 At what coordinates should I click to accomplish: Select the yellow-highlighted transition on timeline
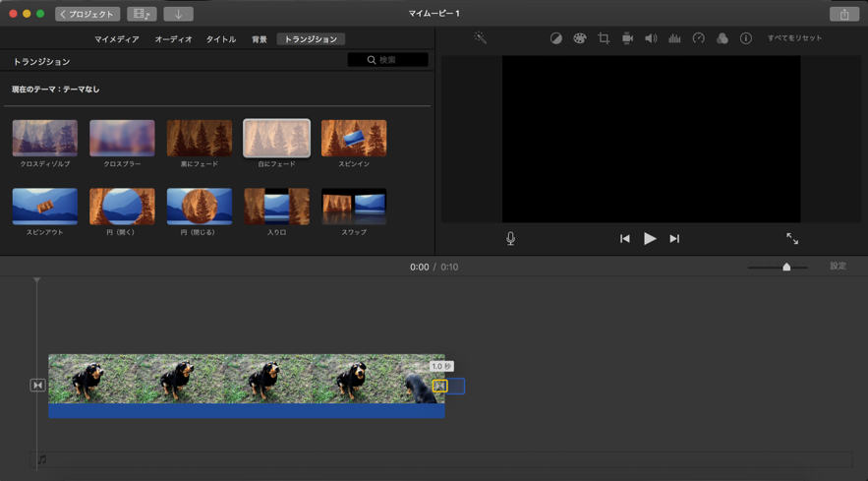(x=440, y=386)
